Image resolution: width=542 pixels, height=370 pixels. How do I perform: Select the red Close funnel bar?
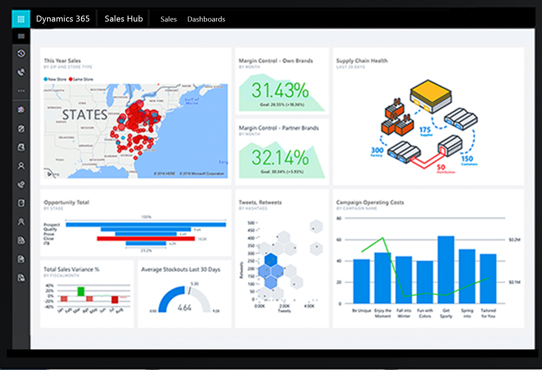click(146, 239)
